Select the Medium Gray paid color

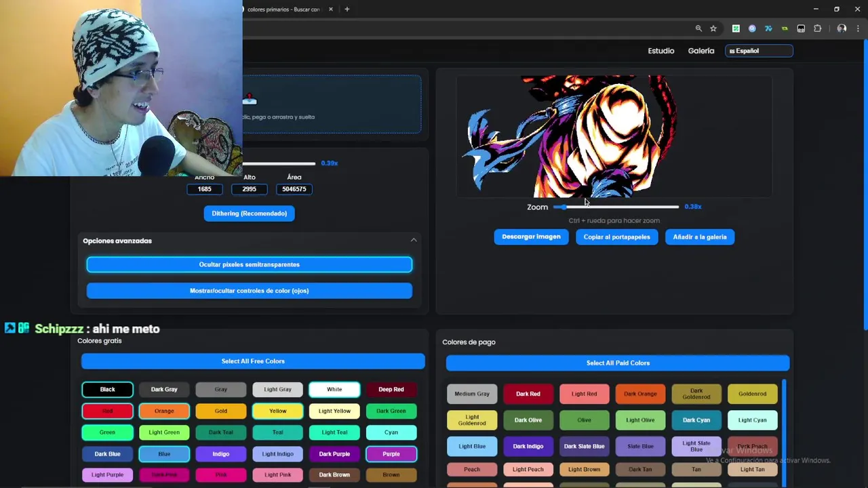point(472,394)
